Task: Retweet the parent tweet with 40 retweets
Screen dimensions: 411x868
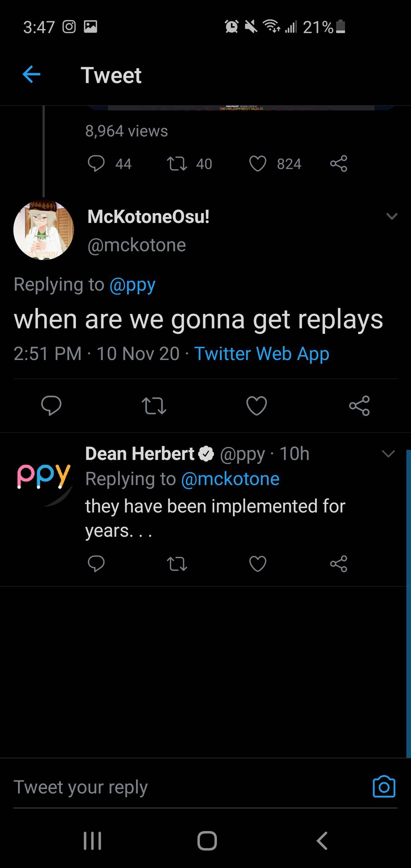Action: [x=177, y=164]
